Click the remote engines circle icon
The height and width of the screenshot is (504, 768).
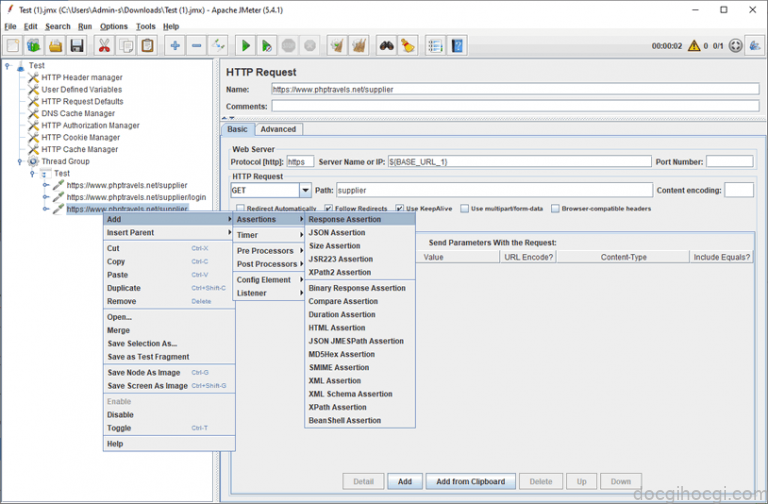pyautogui.click(x=735, y=46)
